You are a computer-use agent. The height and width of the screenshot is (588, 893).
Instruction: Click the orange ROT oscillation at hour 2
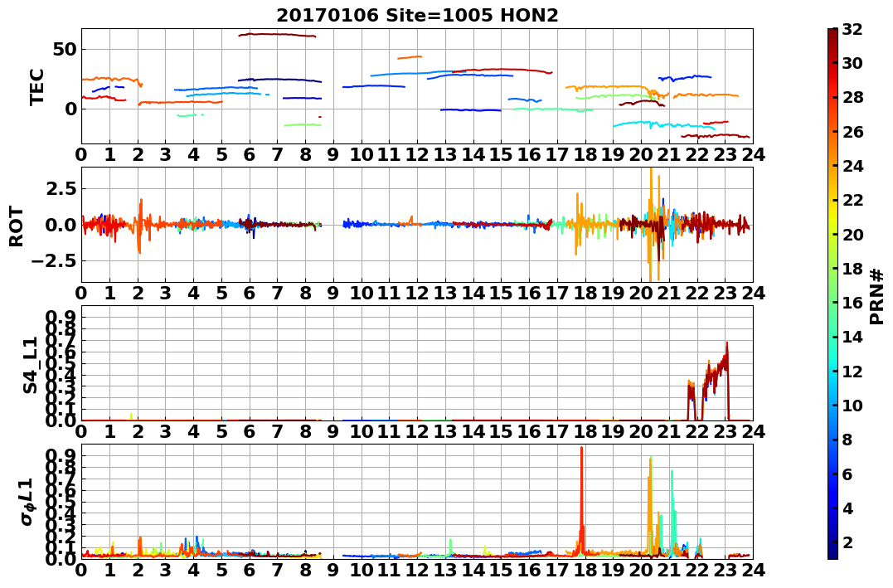point(140,226)
